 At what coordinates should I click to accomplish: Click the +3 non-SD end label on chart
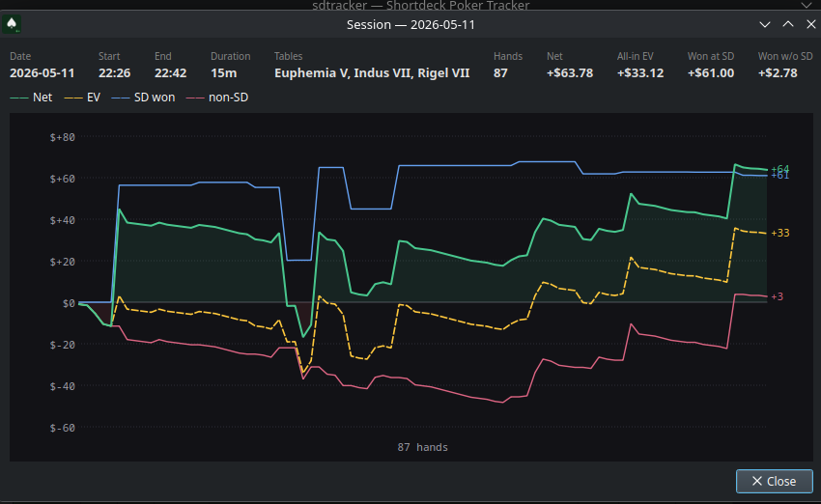[777, 296]
